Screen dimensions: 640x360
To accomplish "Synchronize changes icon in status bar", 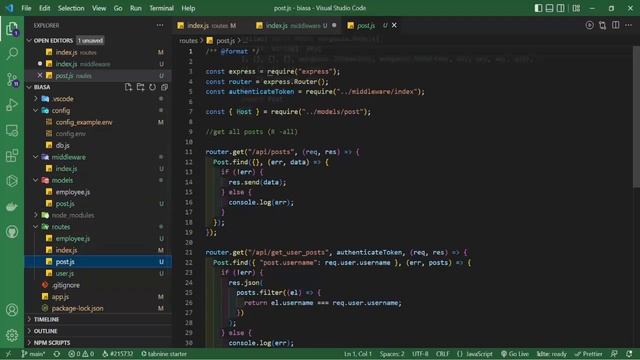I will [x=57, y=354].
